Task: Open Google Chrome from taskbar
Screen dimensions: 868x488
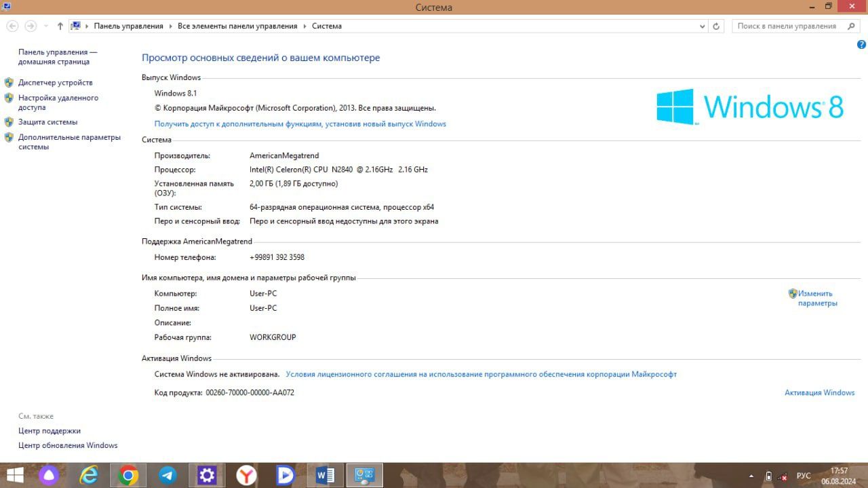Action: coord(128,475)
